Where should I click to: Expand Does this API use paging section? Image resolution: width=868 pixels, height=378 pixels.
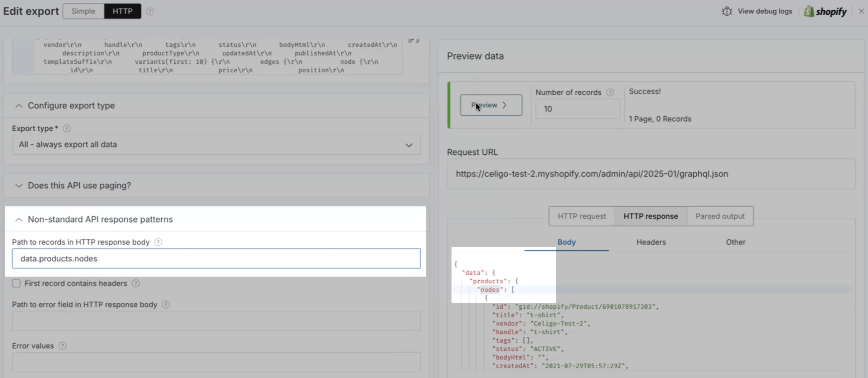coord(19,186)
